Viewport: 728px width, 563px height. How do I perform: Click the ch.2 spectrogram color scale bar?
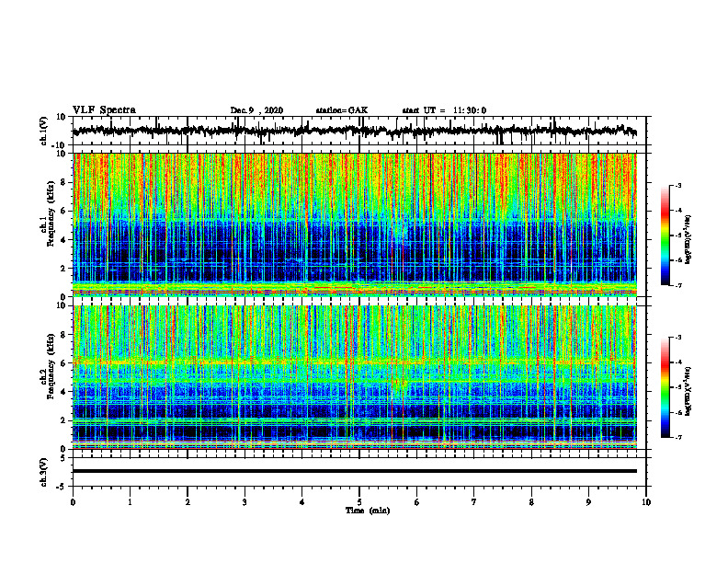click(665, 387)
